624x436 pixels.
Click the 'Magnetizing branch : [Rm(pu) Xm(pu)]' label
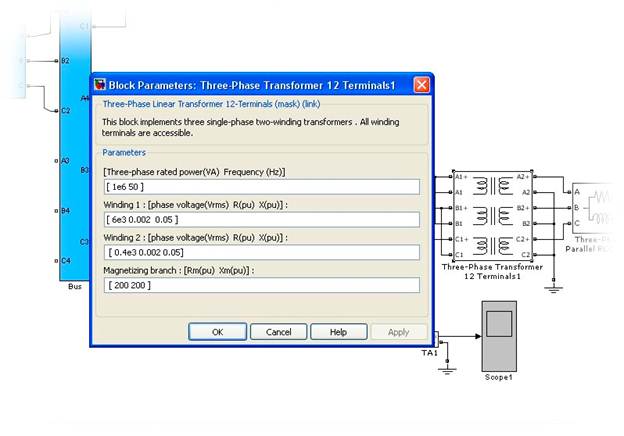pos(179,271)
